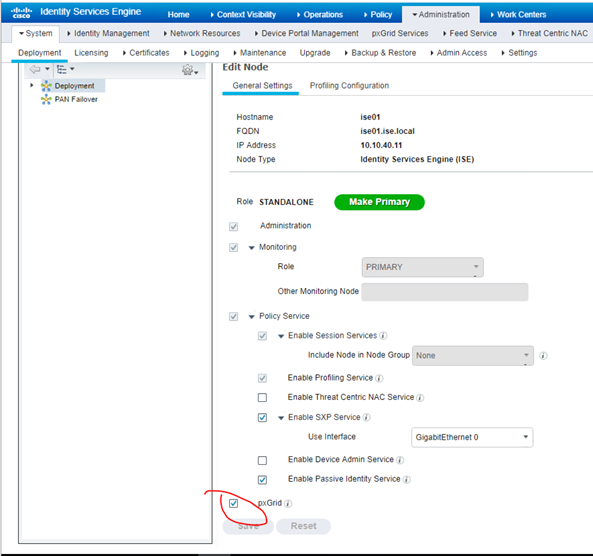Screen dimensions: 593x556
Task: Click info icon next to Passive Identity Service
Action: click(407, 480)
